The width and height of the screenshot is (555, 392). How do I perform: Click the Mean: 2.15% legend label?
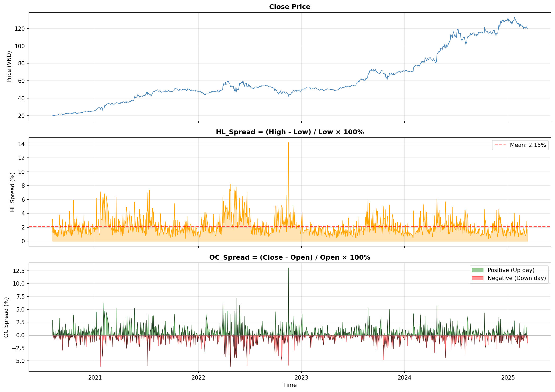[x=528, y=145]
